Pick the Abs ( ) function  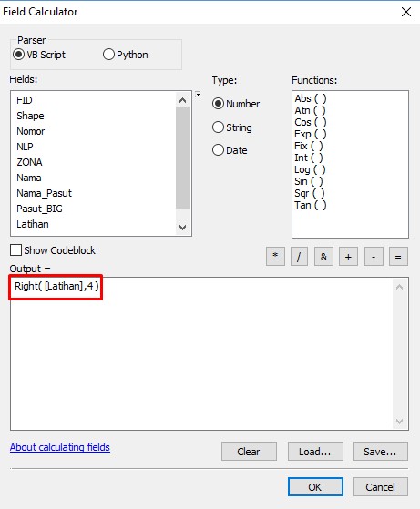pos(310,98)
